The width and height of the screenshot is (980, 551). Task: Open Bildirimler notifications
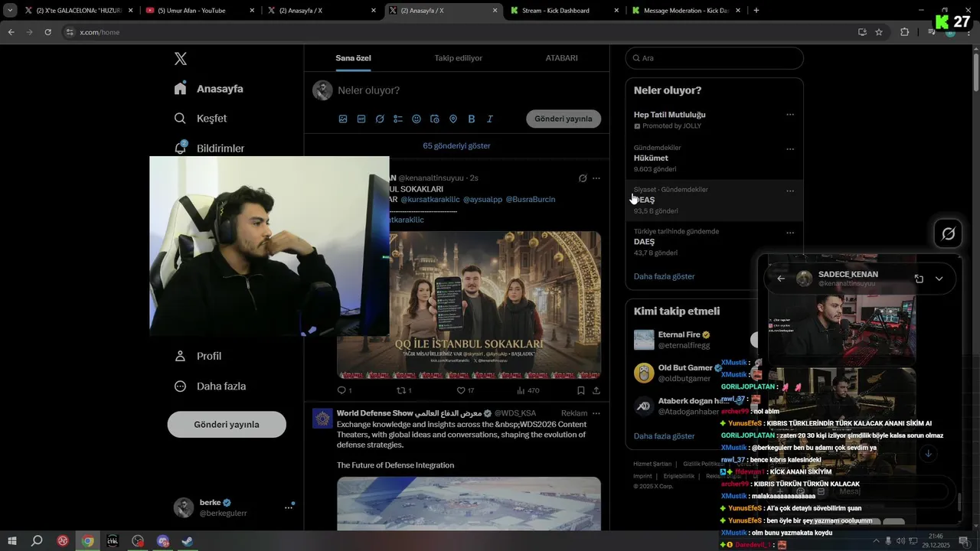pos(209,148)
